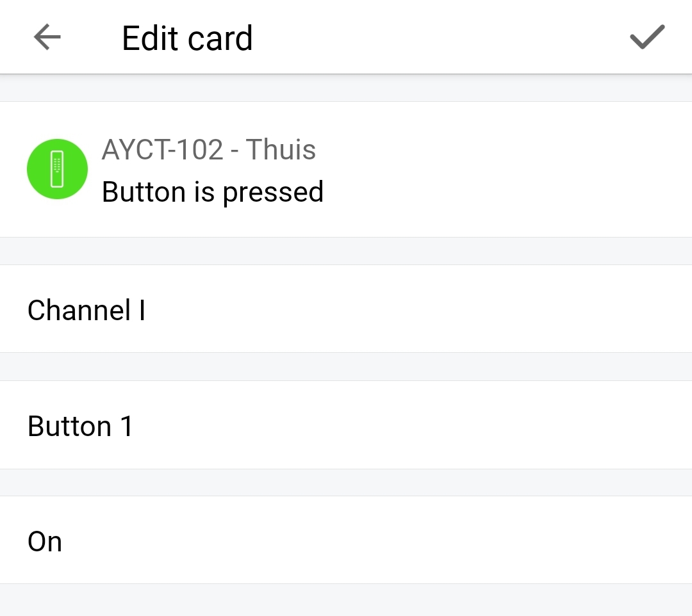
Task: Click the green remote control icon
Action: point(57,169)
